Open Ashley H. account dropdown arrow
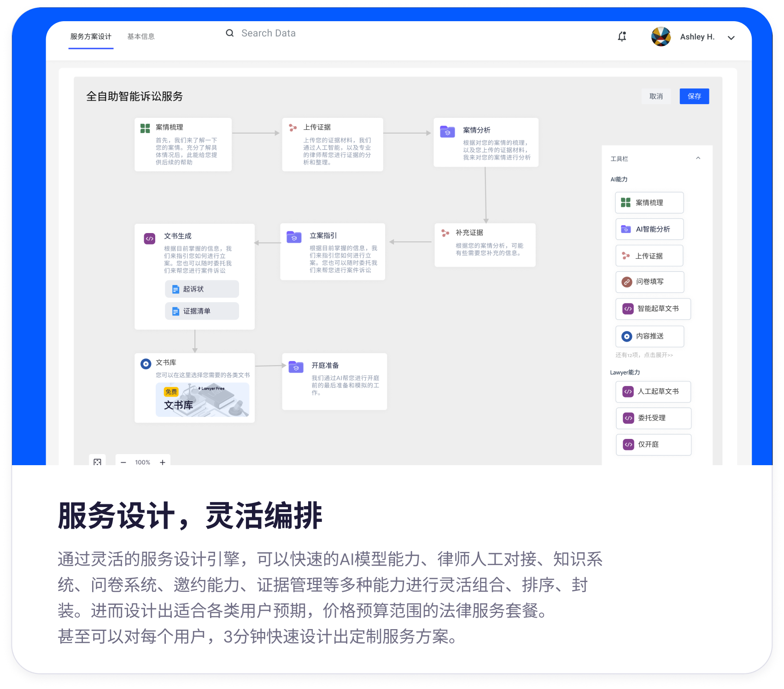 (x=731, y=38)
